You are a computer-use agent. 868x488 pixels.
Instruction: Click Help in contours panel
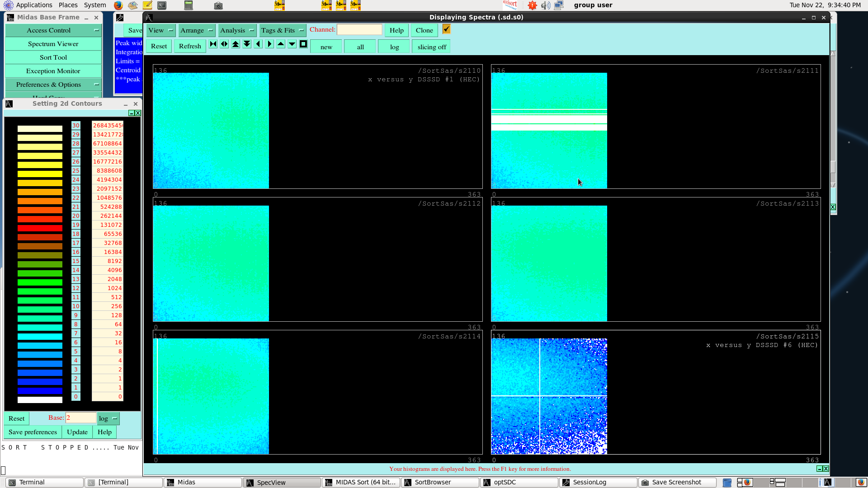(x=104, y=432)
